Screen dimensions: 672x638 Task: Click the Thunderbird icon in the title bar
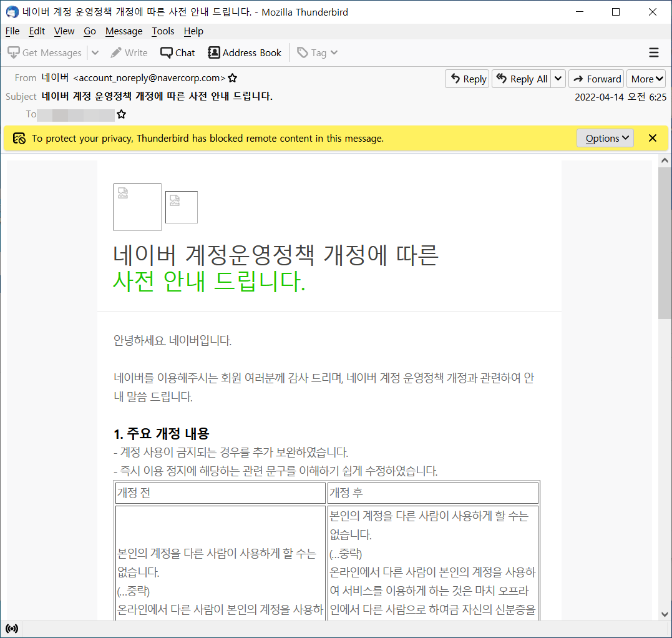click(12, 12)
